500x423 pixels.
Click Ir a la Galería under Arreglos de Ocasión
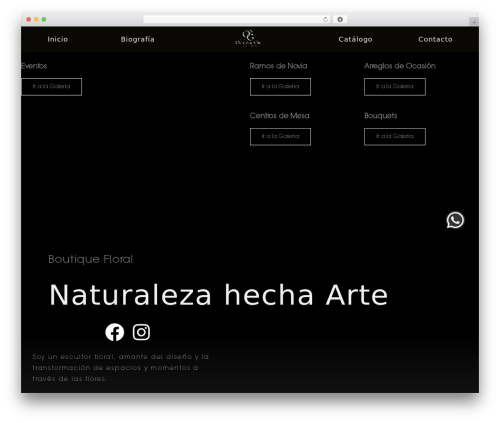pyautogui.click(x=395, y=87)
